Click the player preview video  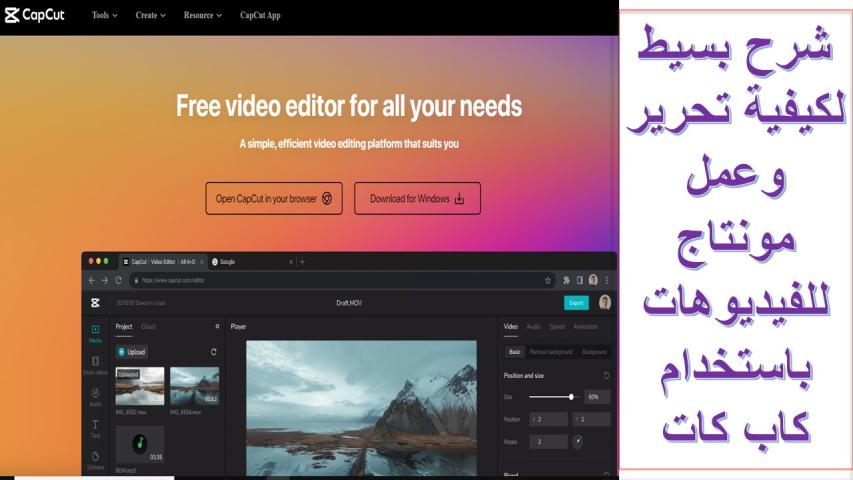click(361, 408)
